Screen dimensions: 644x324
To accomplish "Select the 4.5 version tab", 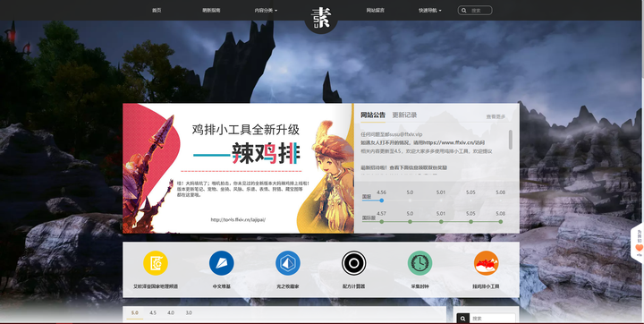I will pos(153,313).
